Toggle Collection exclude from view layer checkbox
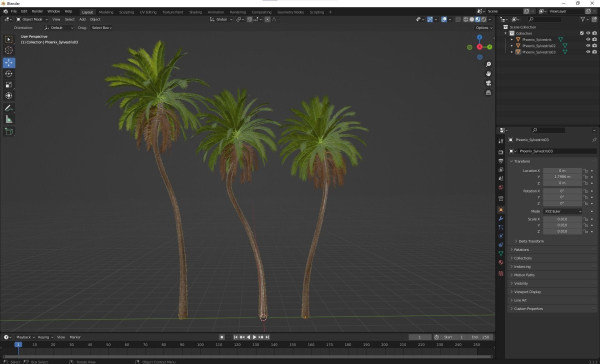 (582, 33)
